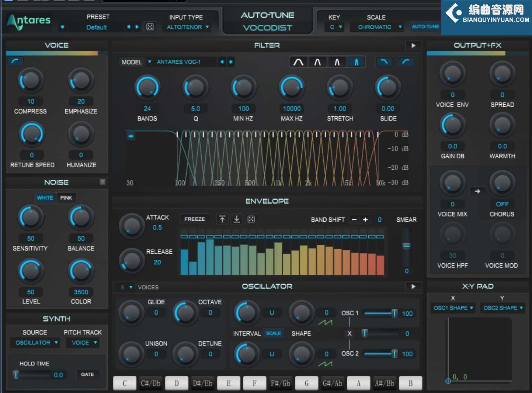Click the F#/Gb key button
This screenshot has width=532, height=393.
point(281,383)
